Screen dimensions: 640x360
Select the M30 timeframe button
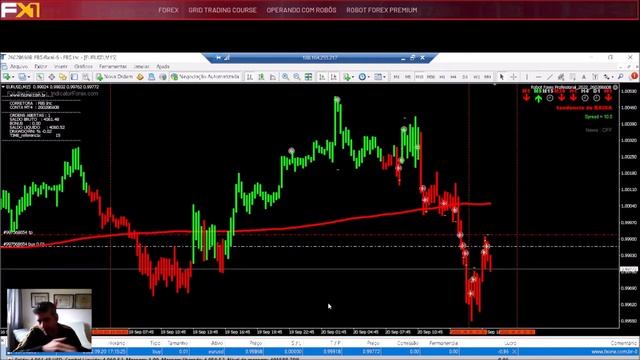pyautogui.click(x=431, y=77)
